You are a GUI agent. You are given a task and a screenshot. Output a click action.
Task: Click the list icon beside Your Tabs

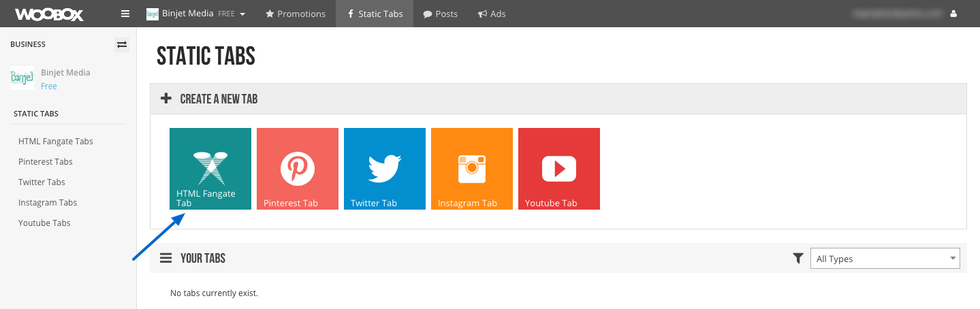[x=165, y=258]
